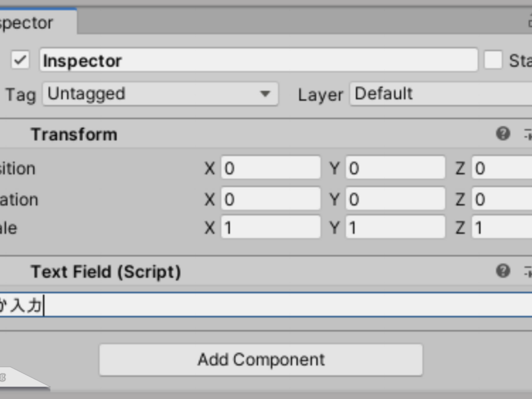This screenshot has width=532, height=399.
Task: Click the Rotation Y value field
Action: (x=395, y=198)
